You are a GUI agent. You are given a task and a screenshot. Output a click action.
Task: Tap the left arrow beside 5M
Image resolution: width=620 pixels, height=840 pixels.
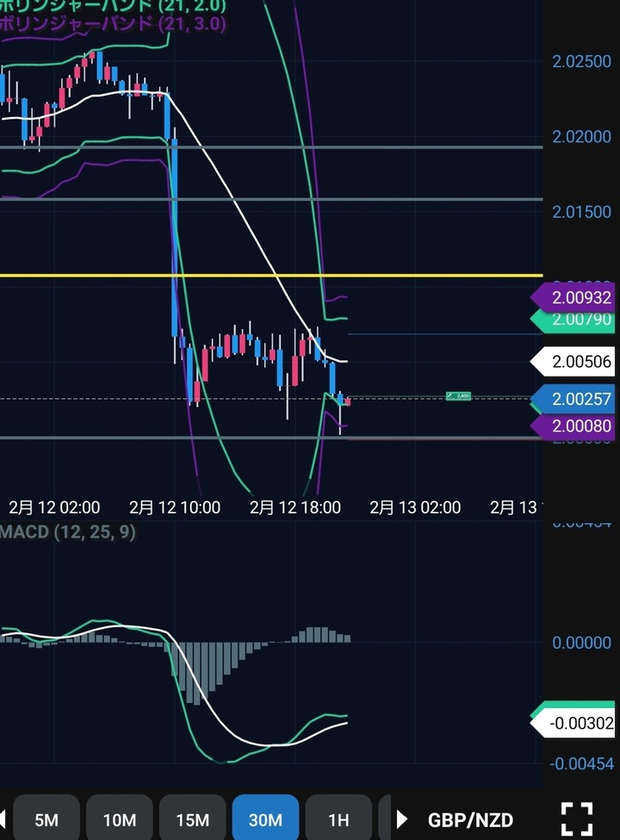pyautogui.click(x=3, y=818)
